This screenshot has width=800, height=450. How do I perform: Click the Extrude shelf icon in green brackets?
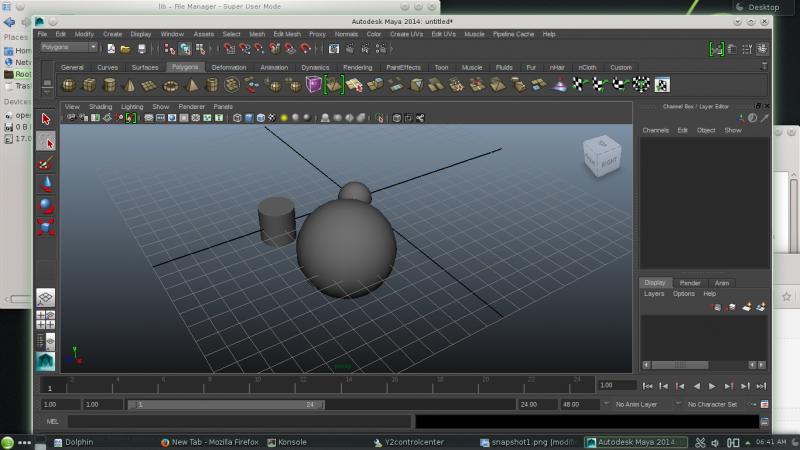(x=334, y=85)
